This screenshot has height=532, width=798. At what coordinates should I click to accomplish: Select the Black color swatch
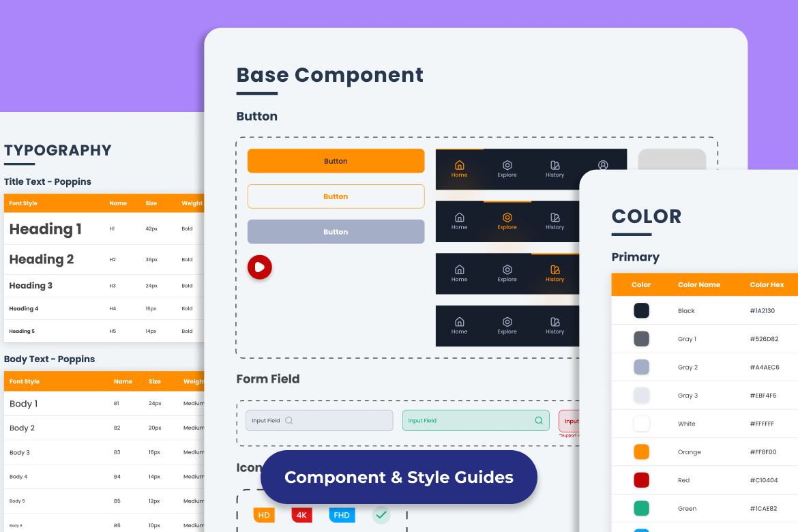tap(641, 311)
